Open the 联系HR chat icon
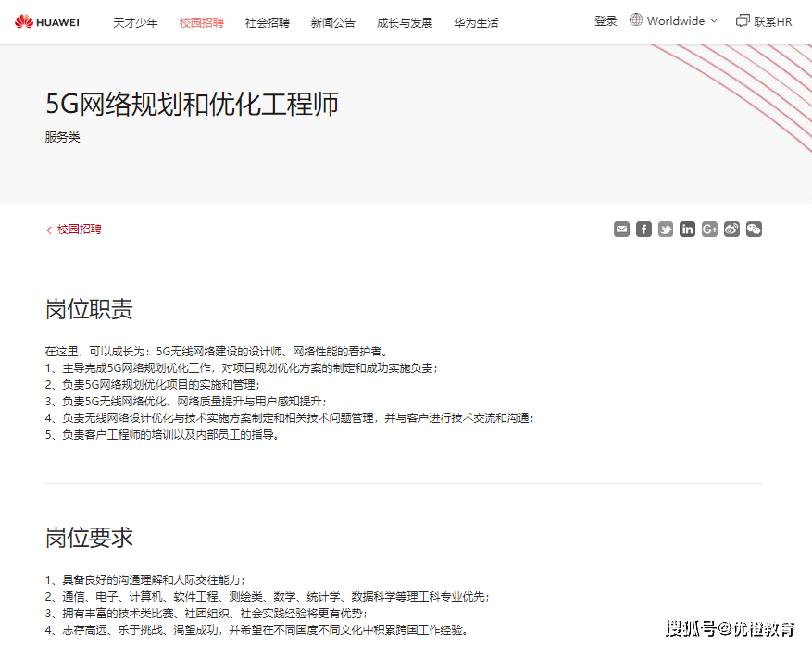Image resolution: width=812 pixels, height=646 pixels. tap(743, 19)
